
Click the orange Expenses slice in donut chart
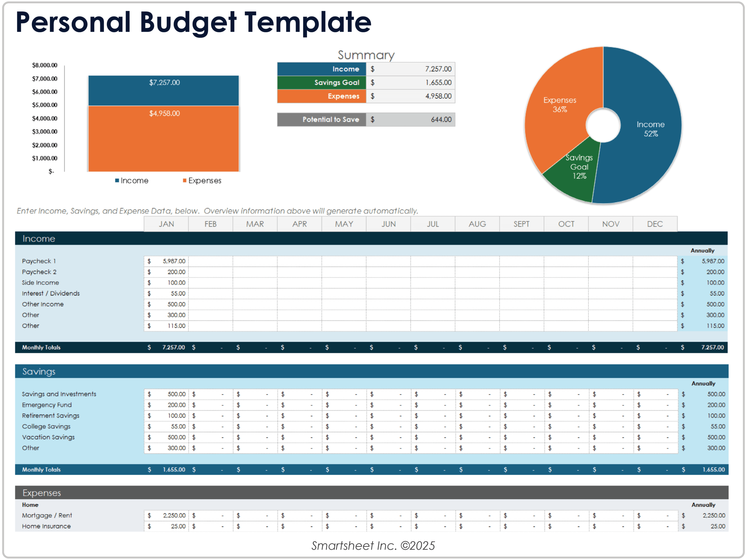point(561,105)
